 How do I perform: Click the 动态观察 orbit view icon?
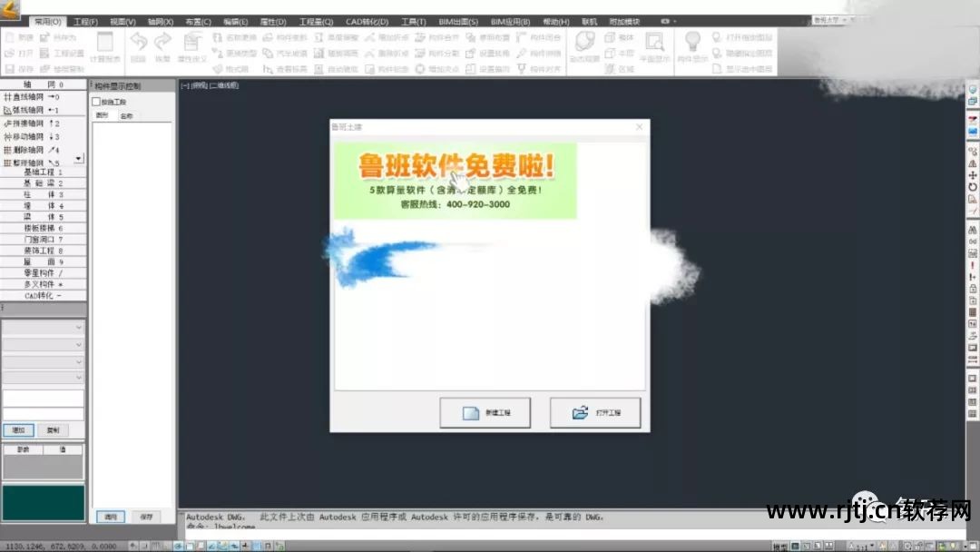click(x=585, y=42)
